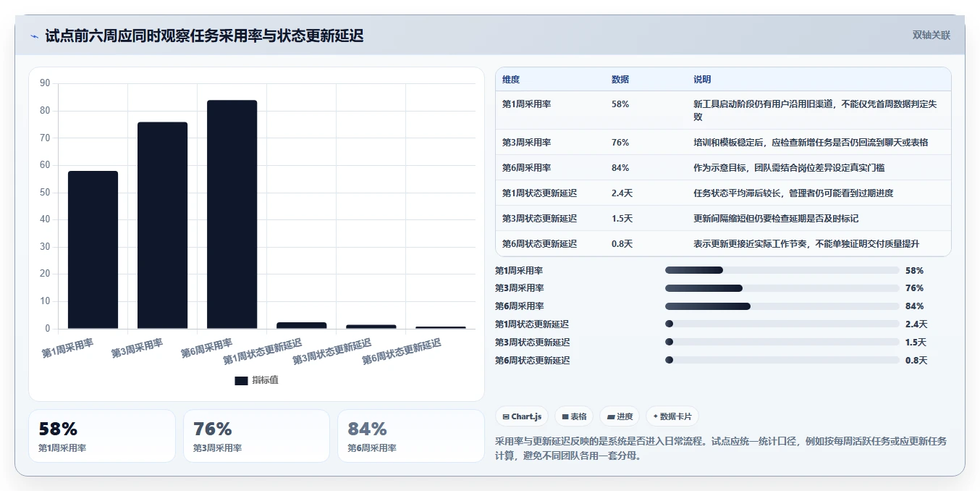Click the 第3周采用率 bar in chart
This screenshot has width=980, height=491.
[162, 225]
